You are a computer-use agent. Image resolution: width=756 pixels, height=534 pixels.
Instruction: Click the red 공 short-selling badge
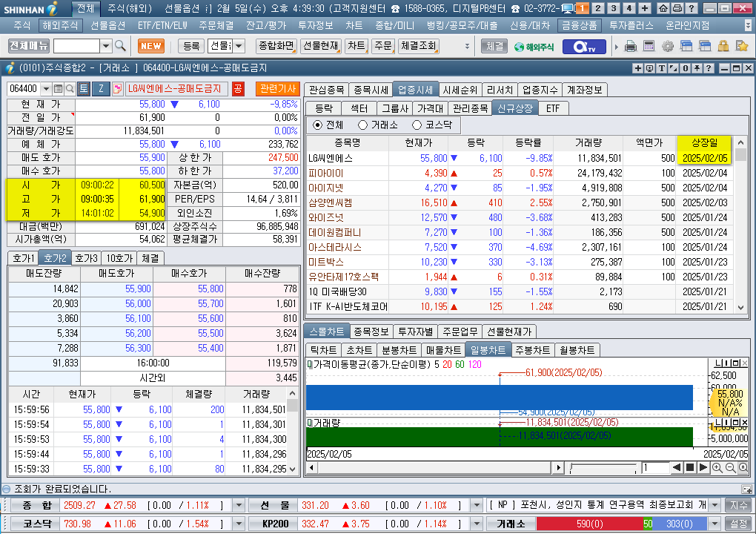click(238, 89)
